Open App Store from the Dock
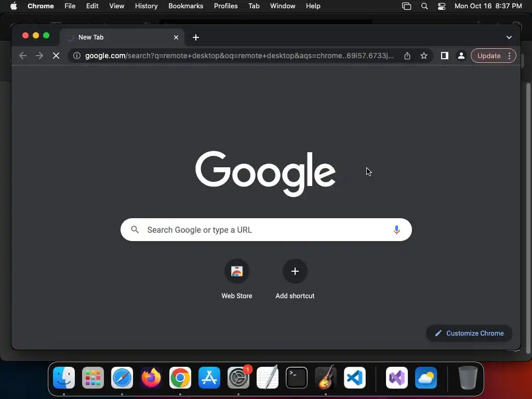The image size is (532, 399). [209, 378]
